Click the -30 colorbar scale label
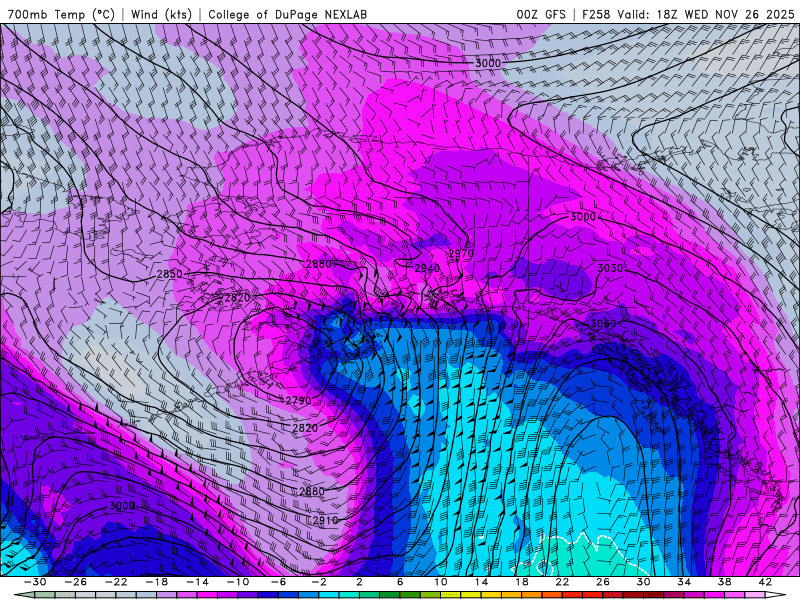 [35, 582]
